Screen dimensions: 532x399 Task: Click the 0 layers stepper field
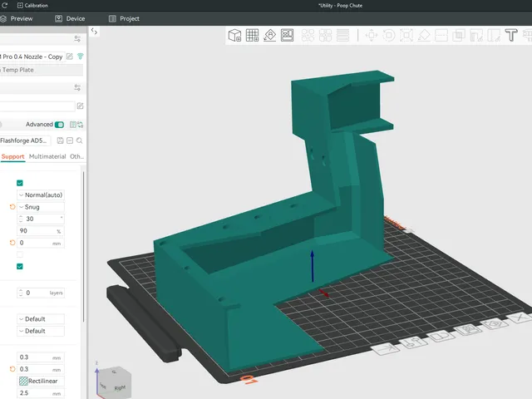tap(41, 293)
